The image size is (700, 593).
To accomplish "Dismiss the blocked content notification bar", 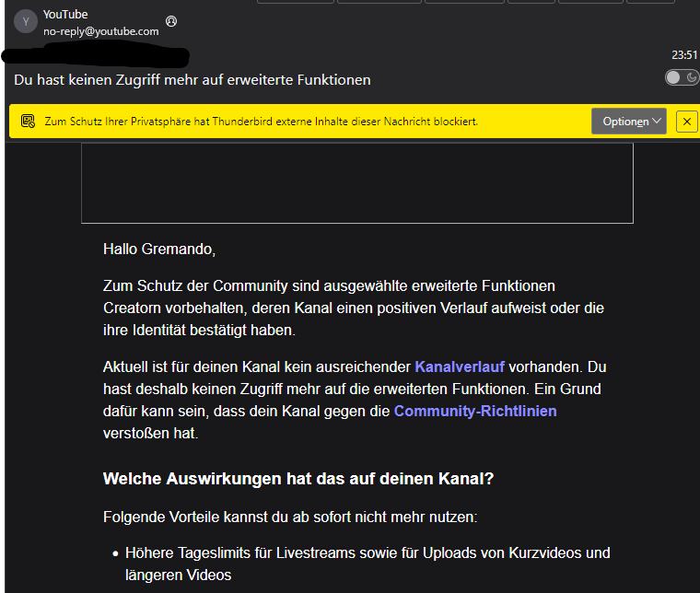I will [686, 122].
